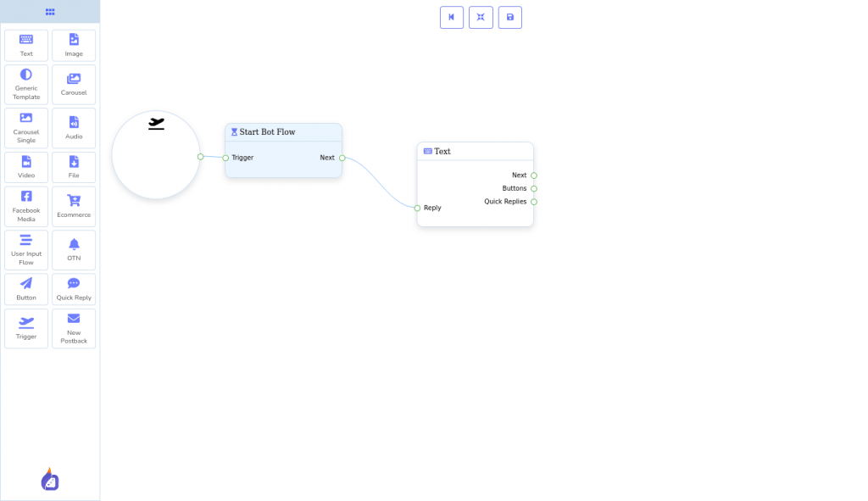
Task: Select the Text component in sidebar
Action: (26, 45)
